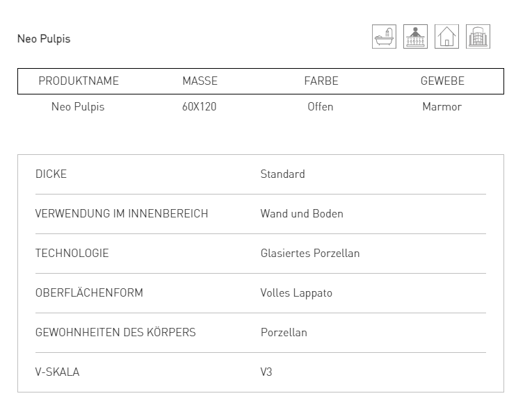This screenshot has height=405, width=532.
Task: Click the GEWEBE column header
Action: [x=442, y=81]
